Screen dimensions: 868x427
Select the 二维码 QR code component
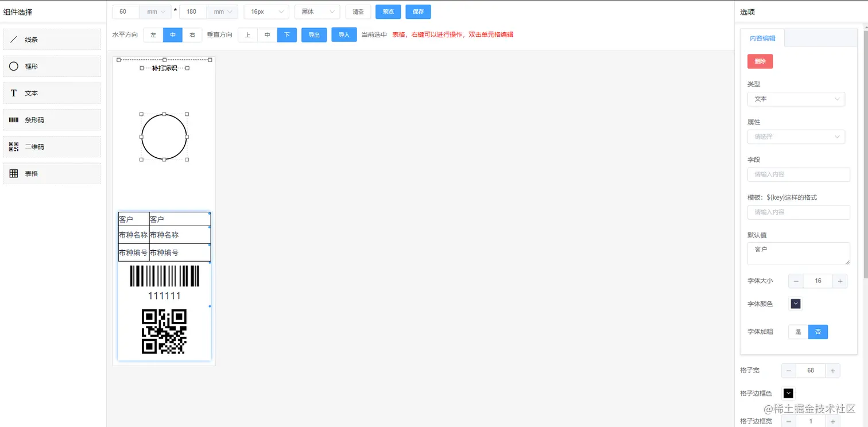pos(52,146)
